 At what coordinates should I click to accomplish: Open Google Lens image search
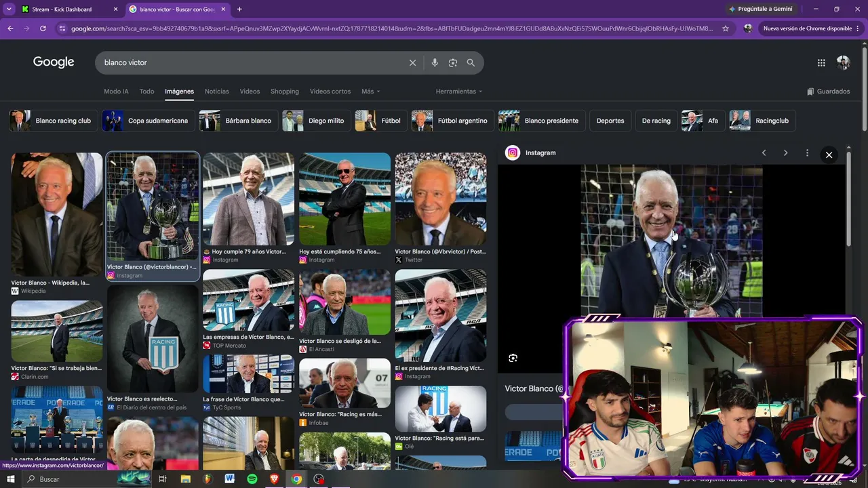pyautogui.click(x=453, y=62)
